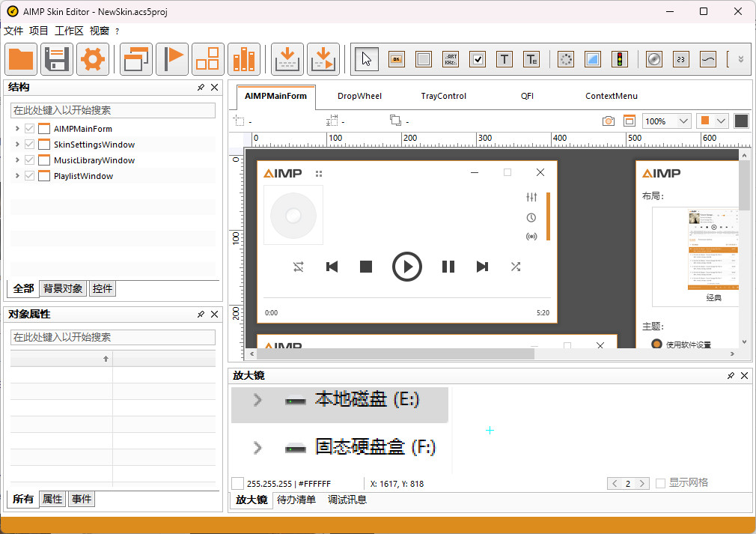Save the project with floppy disk icon
This screenshot has width=756, height=534.
click(57, 59)
